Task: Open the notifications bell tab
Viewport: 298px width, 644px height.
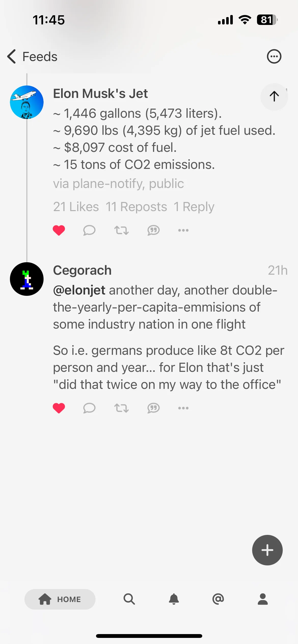Action: tap(174, 599)
